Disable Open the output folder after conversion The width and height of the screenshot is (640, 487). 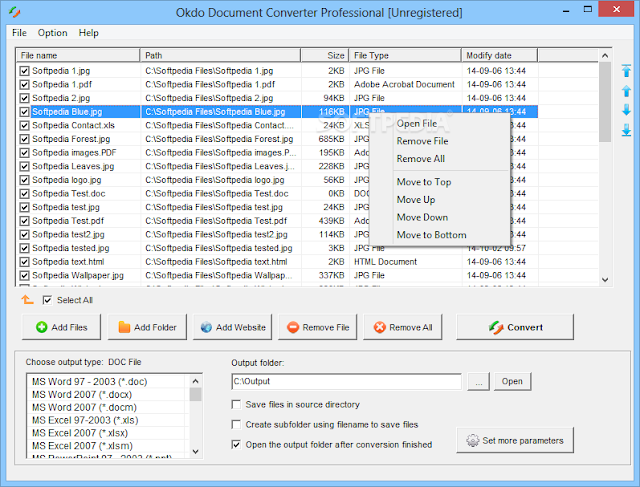(236, 444)
